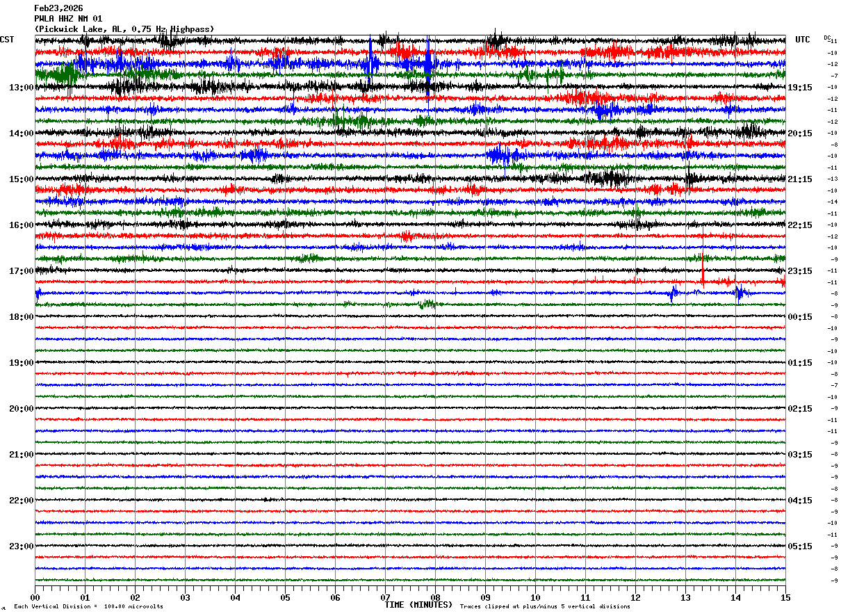841x616 pixels.
Task: Pick the 23:15 UTC time label
Action: point(800,271)
